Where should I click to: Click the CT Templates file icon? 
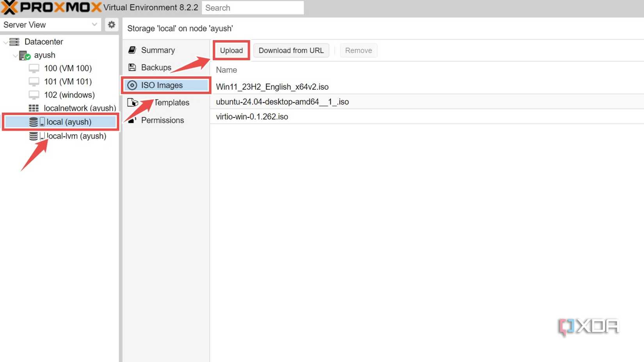pyautogui.click(x=133, y=102)
